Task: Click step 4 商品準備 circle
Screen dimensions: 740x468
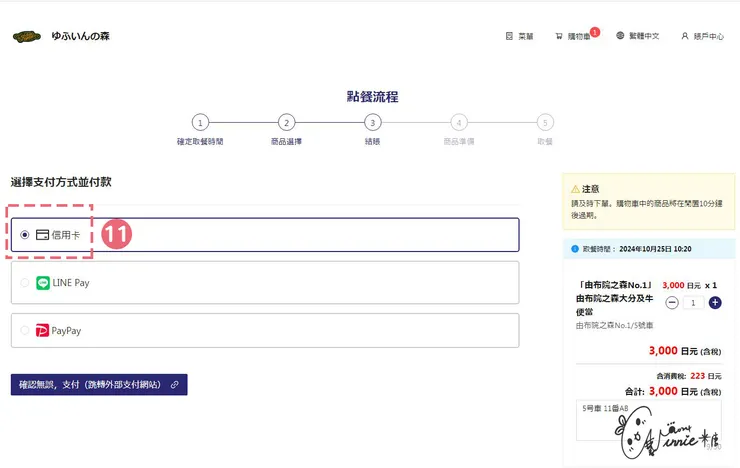Action: tap(459, 123)
